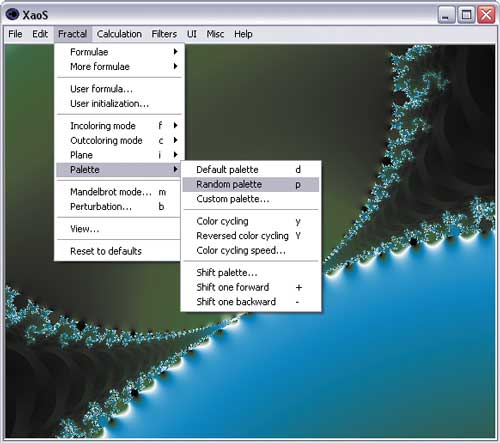Click the XaoS app icon in title bar

coord(12,14)
